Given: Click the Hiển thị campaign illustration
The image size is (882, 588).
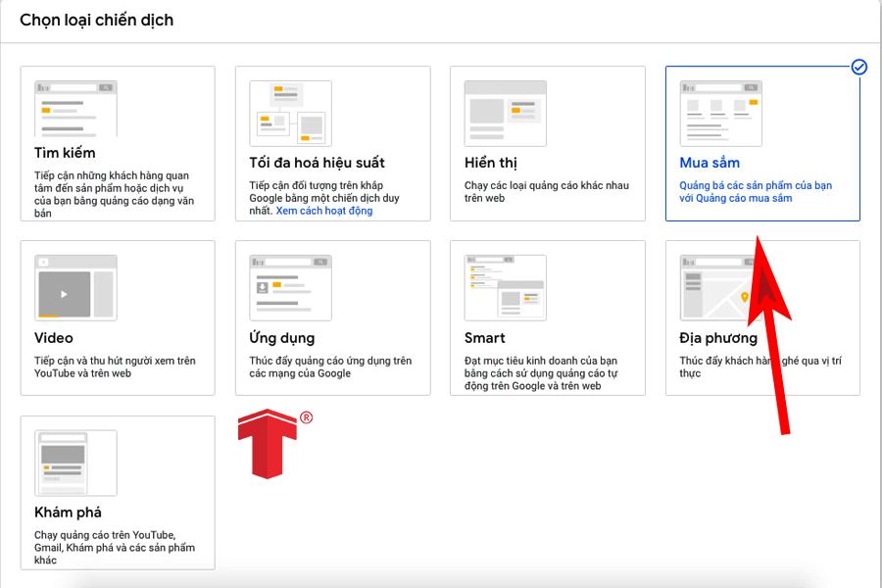Looking at the screenshot, I should coord(505,113).
